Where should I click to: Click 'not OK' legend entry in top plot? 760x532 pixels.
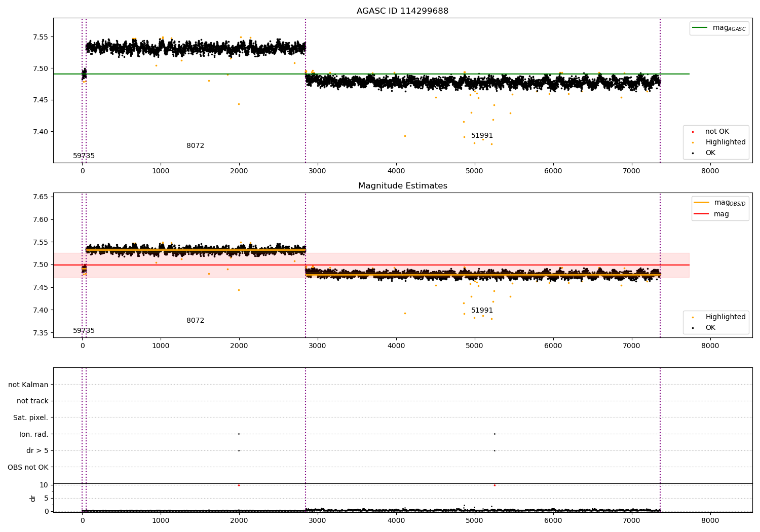[x=716, y=132]
